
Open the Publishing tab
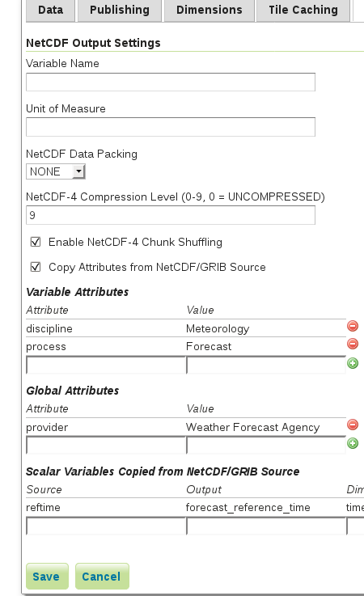point(120,10)
